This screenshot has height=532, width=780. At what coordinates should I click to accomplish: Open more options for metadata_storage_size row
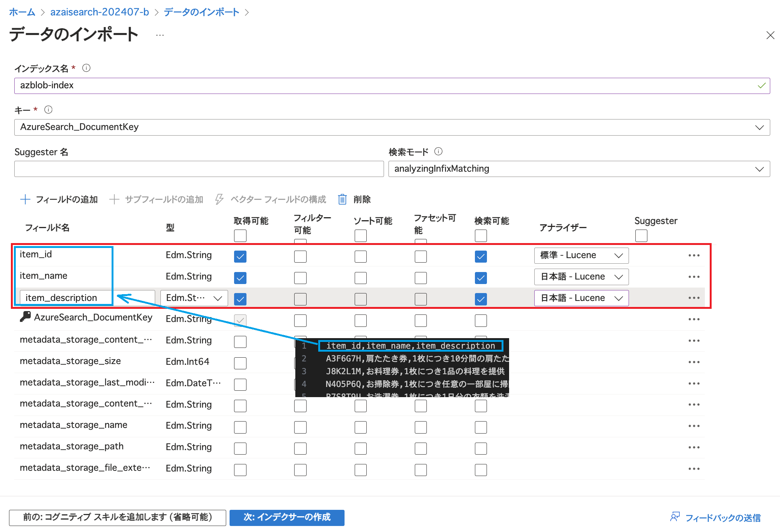click(x=694, y=362)
